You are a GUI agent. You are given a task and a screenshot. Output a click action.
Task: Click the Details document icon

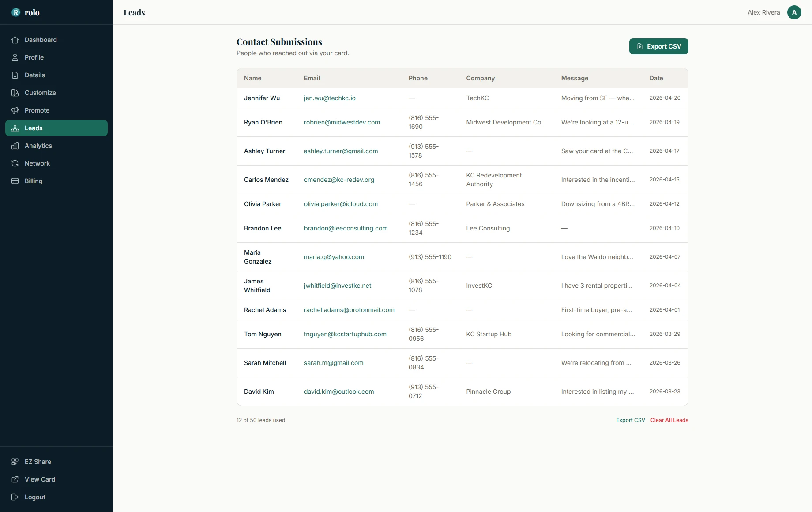click(15, 75)
